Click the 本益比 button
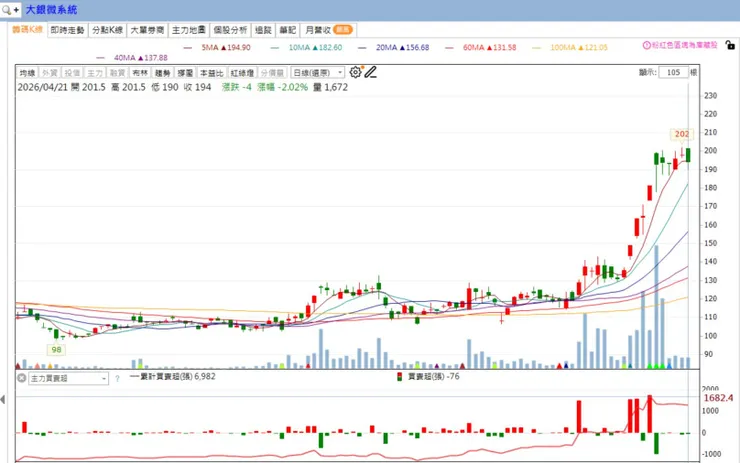740x463 pixels. click(211, 73)
